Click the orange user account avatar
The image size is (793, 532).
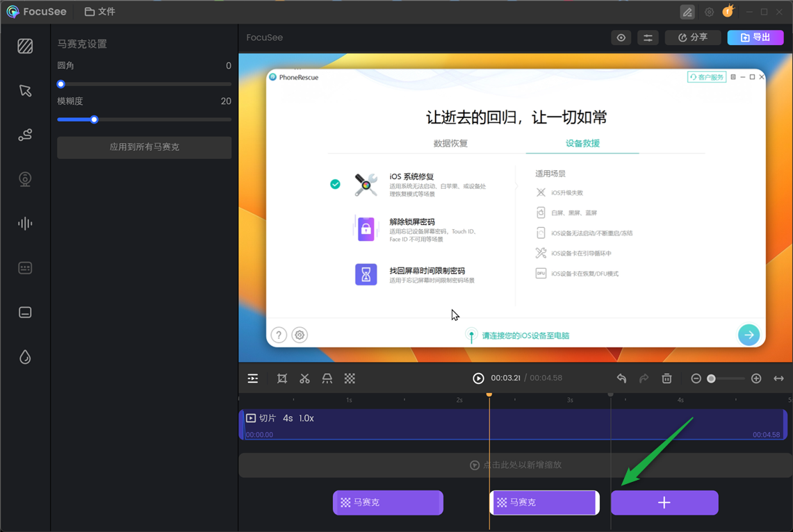[728, 11]
